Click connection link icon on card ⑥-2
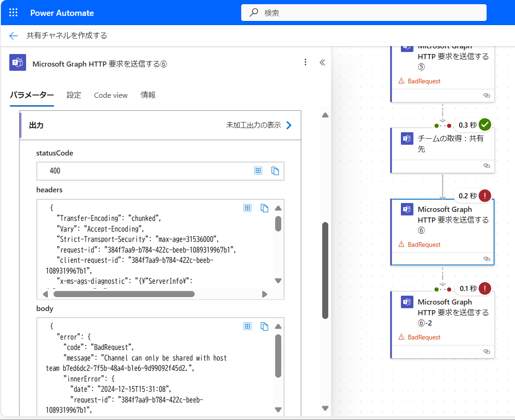This screenshot has height=420, width=515. click(487, 352)
